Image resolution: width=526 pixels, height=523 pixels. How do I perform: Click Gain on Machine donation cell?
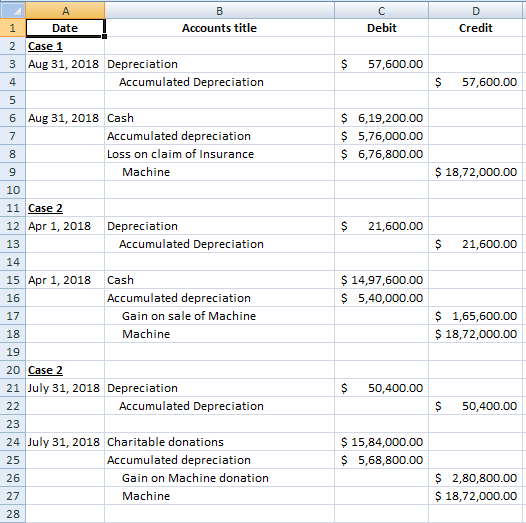[x=219, y=478]
